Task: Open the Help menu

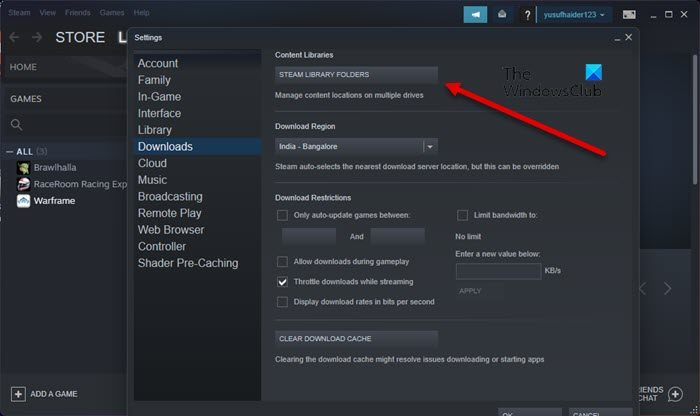Action: (x=142, y=12)
